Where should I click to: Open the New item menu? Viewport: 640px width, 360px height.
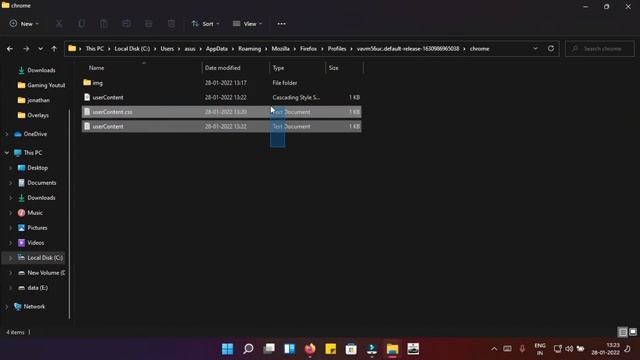24,24
